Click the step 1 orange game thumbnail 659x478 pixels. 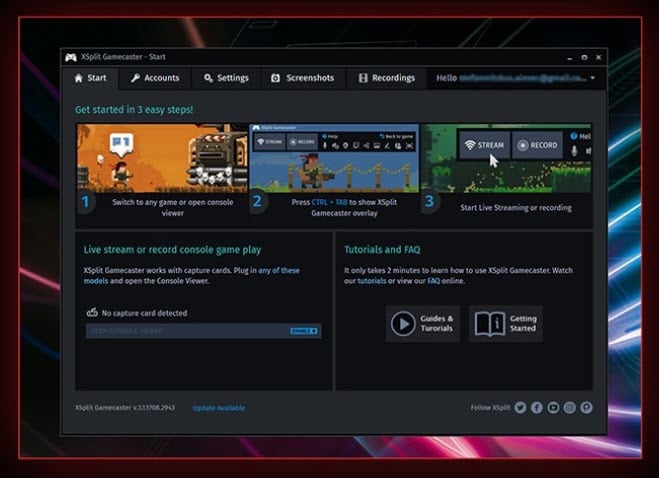pos(162,158)
